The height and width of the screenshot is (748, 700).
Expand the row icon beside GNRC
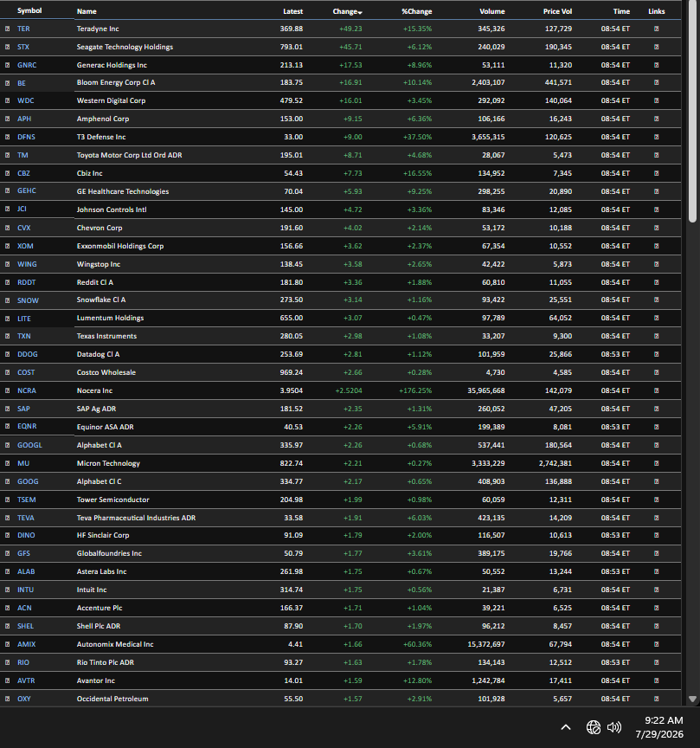(7, 65)
